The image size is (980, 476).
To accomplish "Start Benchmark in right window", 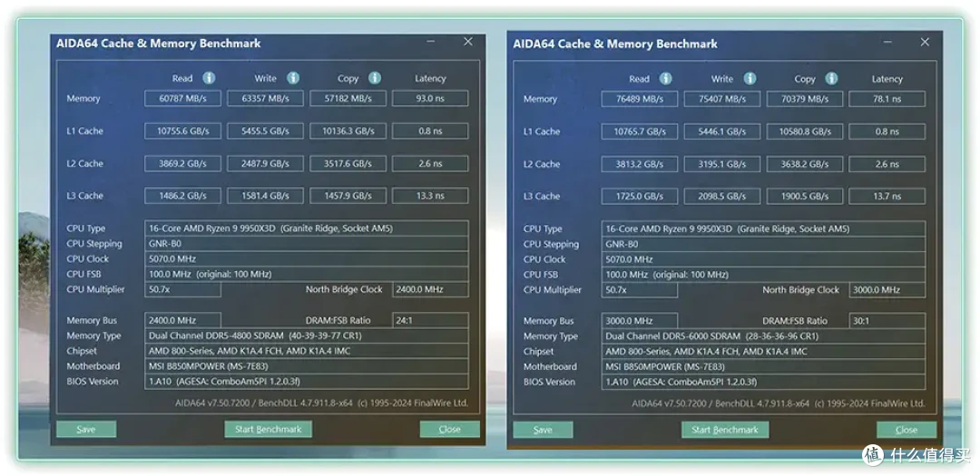I will point(725,430).
